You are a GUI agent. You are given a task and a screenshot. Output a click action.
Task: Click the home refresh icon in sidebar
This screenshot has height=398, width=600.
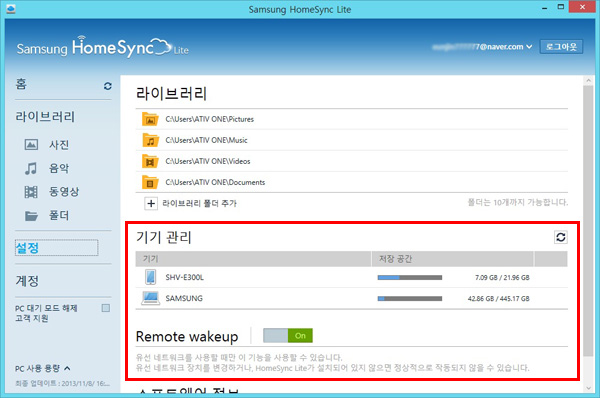tap(108, 86)
